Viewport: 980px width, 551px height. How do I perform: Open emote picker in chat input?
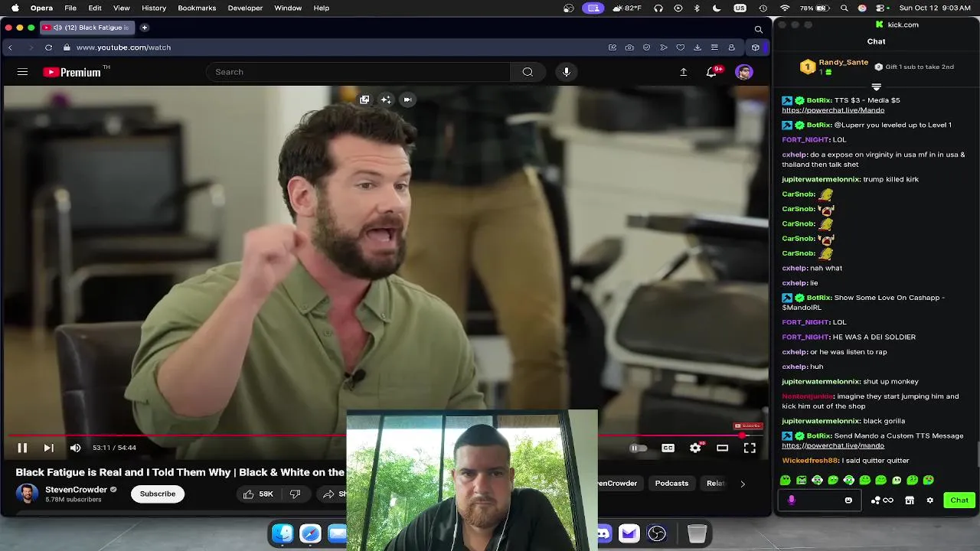click(x=848, y=500)
